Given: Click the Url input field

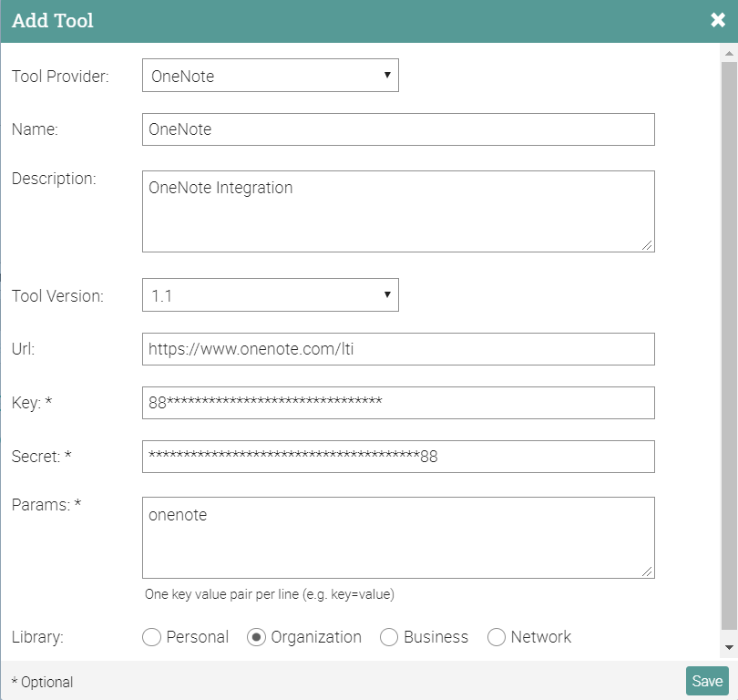Looking at the screenshot, I should pos(398,349).
